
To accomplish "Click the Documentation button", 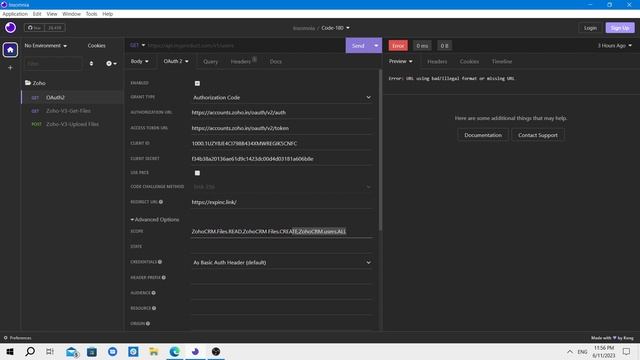I will click(x=483, y=135).
